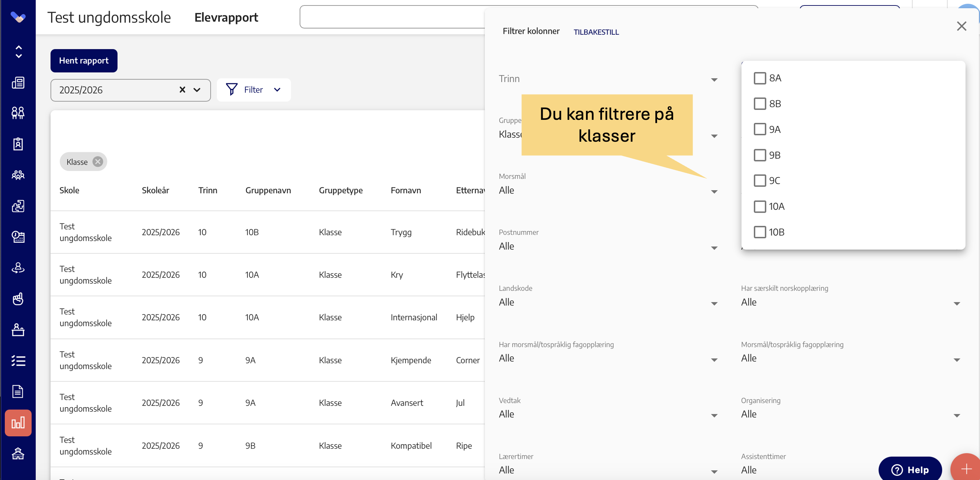980x480 pixels.
Task: Select the row with first name Kry
Action: click(268, 275)
